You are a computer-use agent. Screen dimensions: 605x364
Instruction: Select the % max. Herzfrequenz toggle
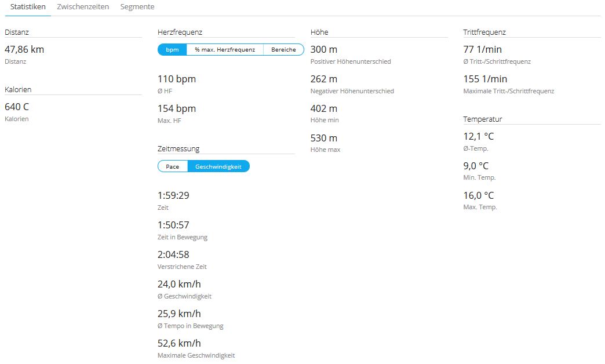point(225,50)
